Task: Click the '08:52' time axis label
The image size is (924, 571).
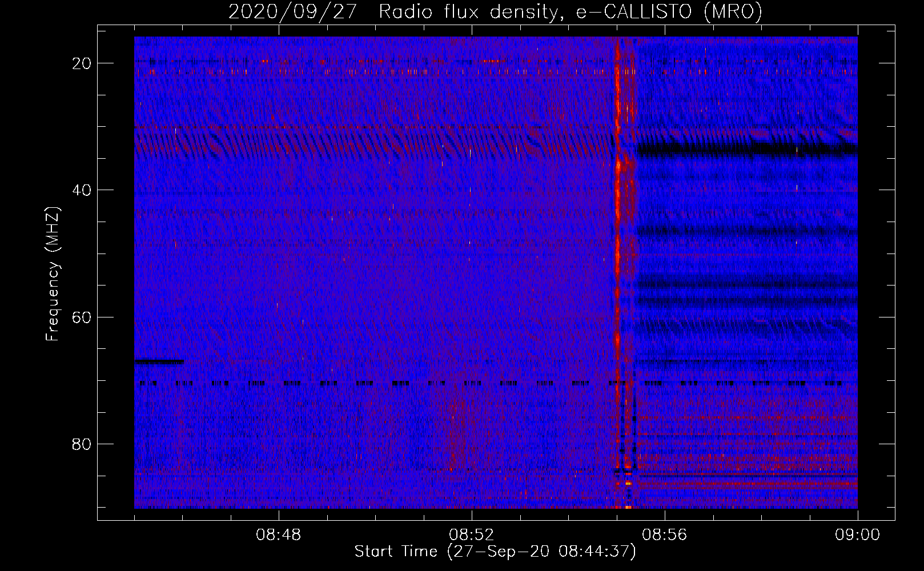Action: coord(472,535)
